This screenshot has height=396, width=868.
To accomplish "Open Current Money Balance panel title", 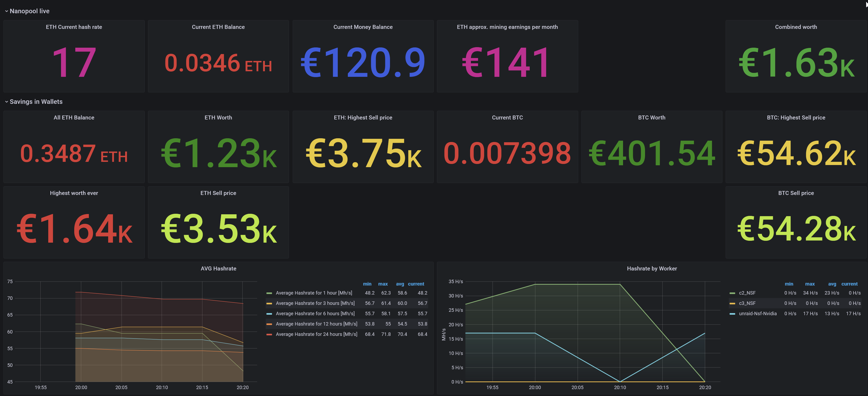I will coord(363,27).
